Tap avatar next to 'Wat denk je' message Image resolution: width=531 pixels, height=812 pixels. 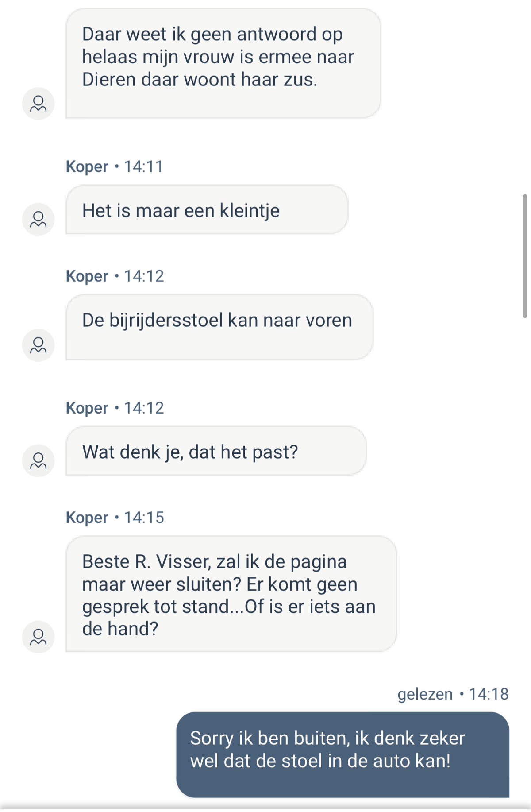click(38, 460)
